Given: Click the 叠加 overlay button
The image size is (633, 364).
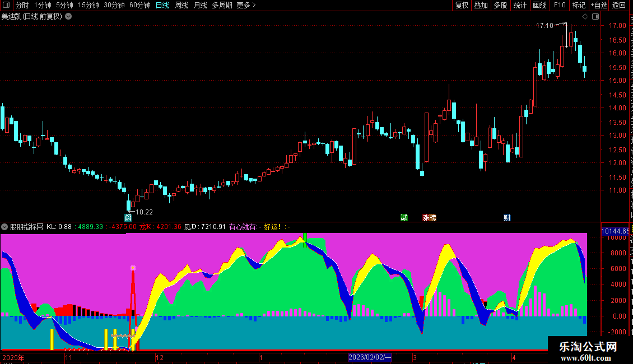Looking at the screenshot, I should coord(481,5).
